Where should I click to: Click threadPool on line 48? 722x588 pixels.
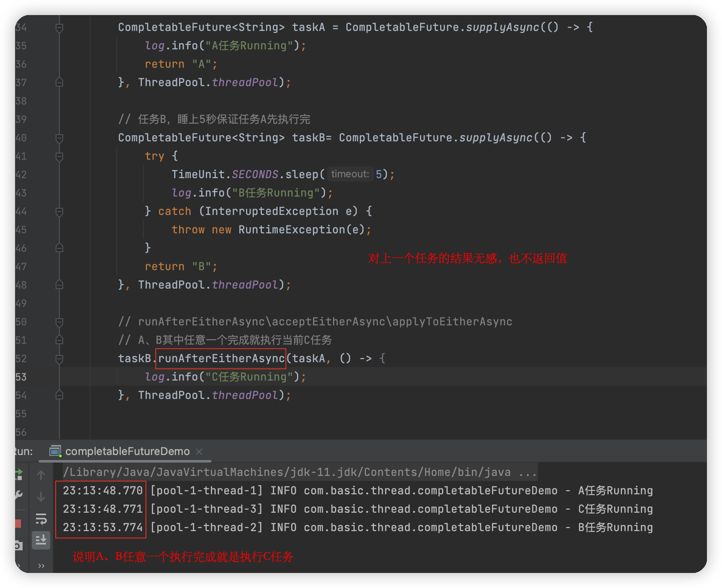click(245, 285)
